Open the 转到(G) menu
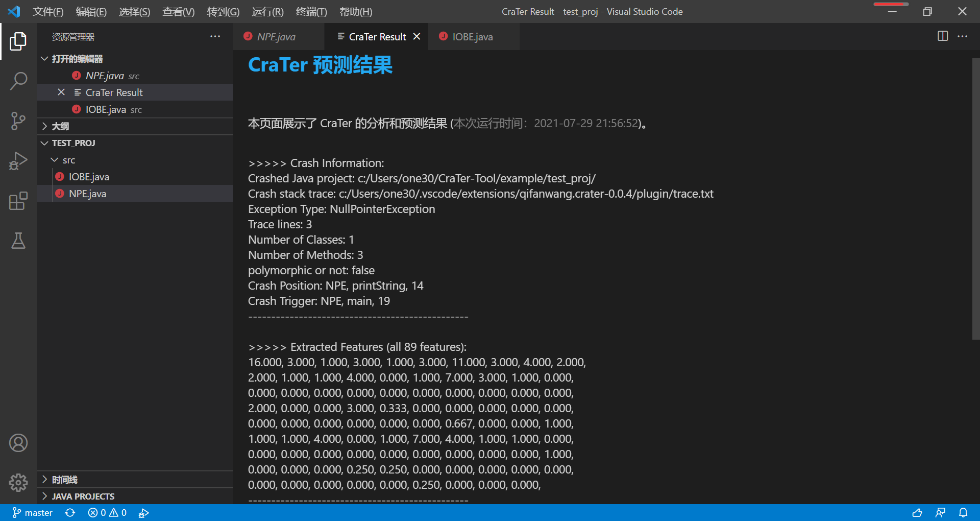The height and width of the screenshot is (521, 980). point(223,11)
